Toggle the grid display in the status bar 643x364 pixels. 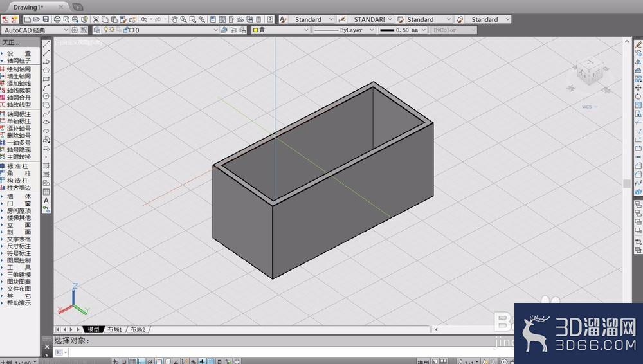pos(132,361)
